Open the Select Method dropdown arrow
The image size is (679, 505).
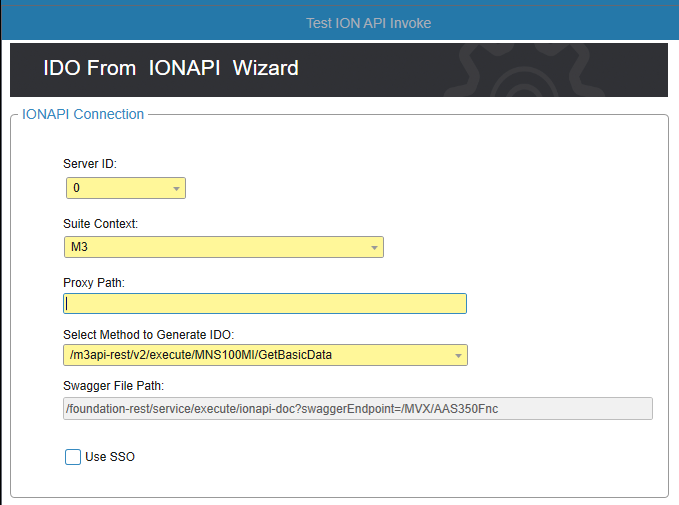[x=458, y=356]
